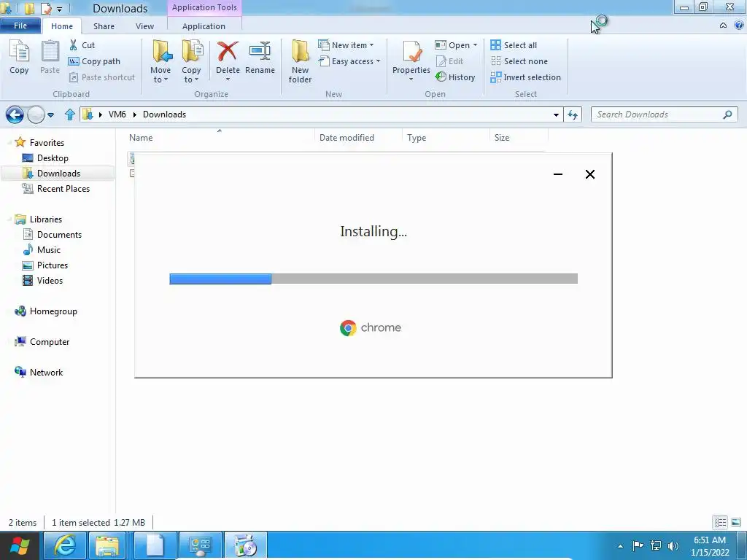The image size is (747, 560).
Task: Create a New folder from the ribbon
Action: 300,61
